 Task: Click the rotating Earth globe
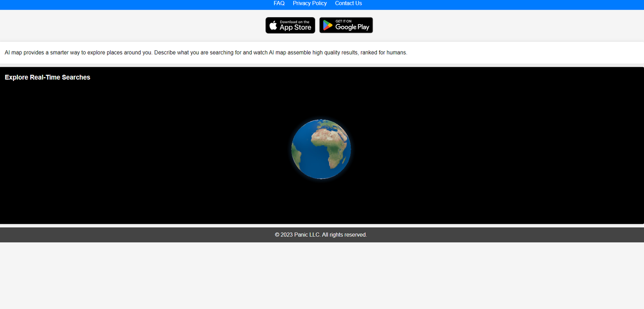coord(321,149)
